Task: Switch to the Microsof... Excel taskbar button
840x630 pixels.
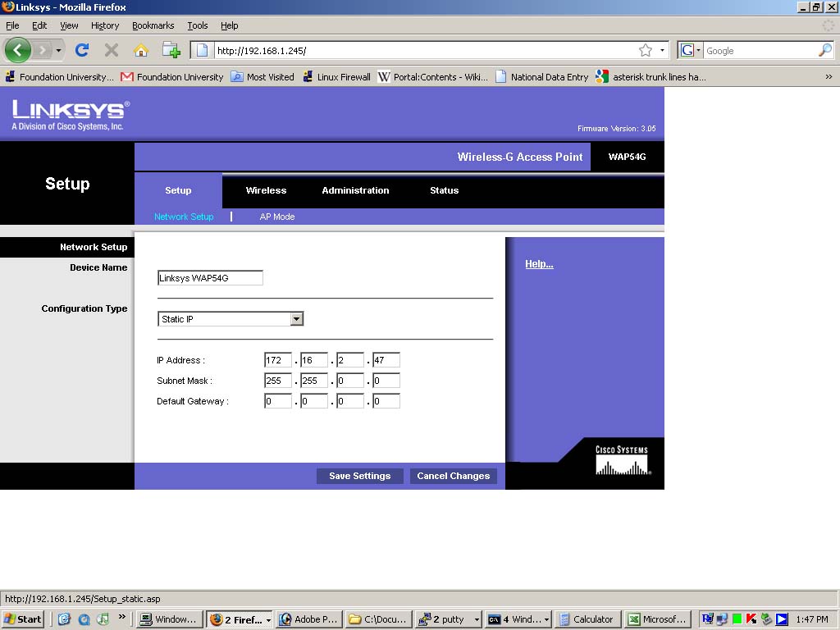Action: pyautogui.click(x=657, y=619)
